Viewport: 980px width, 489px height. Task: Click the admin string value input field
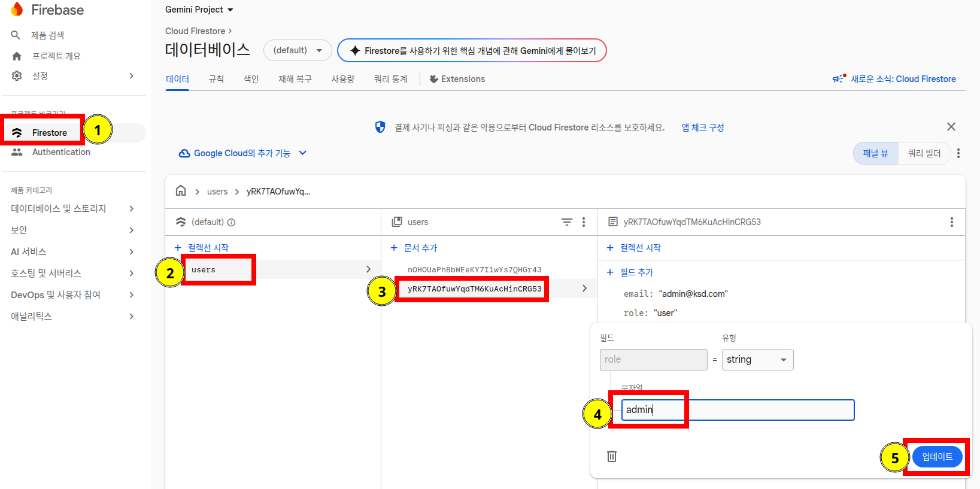click(x=738, y=410)
